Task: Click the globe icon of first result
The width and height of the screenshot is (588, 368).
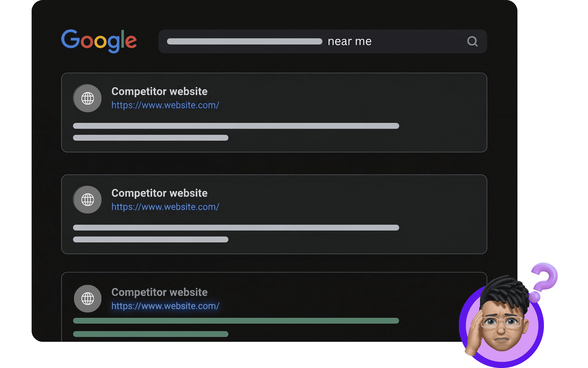Action: [x=88, y=98]
